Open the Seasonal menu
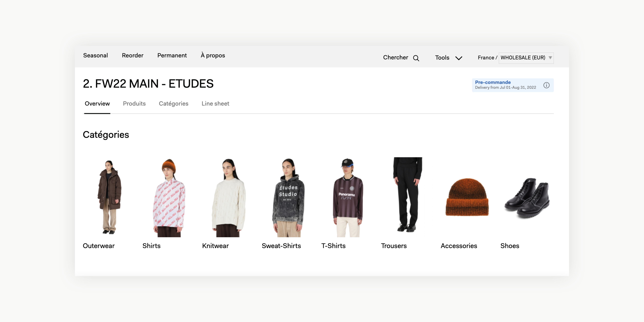Viewport: 644px width, 322px height. tap(95, 55)
